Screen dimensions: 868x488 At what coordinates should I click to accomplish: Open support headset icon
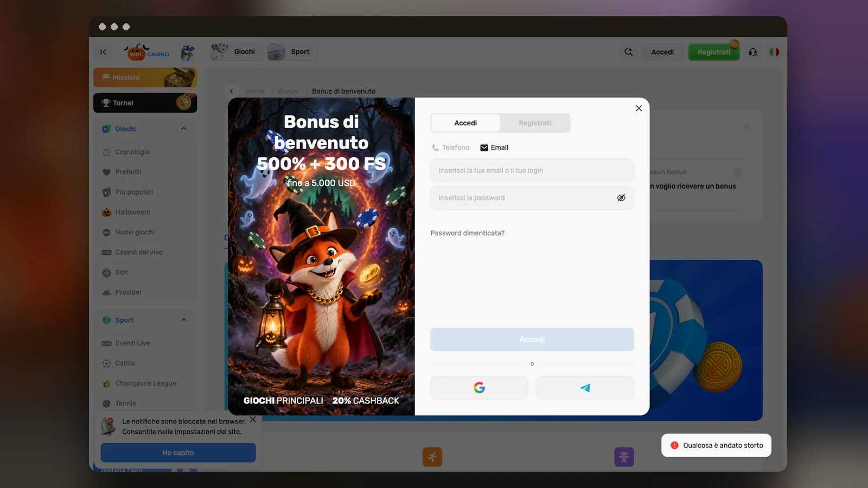click(753, 52)
